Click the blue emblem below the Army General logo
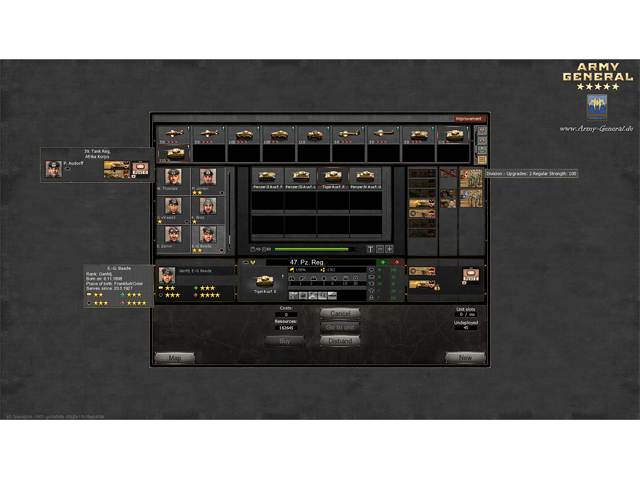 tap(597, 107)
